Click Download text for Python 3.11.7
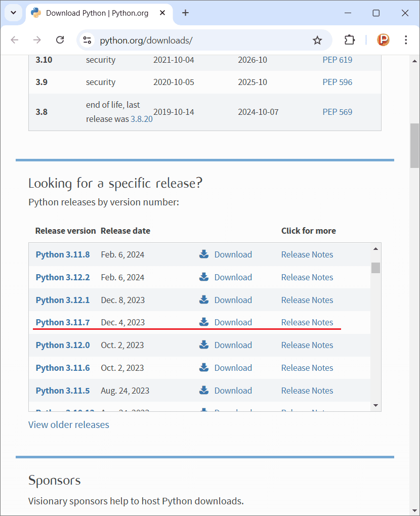This screenshot has width=420, height=516. click(233, 322)
